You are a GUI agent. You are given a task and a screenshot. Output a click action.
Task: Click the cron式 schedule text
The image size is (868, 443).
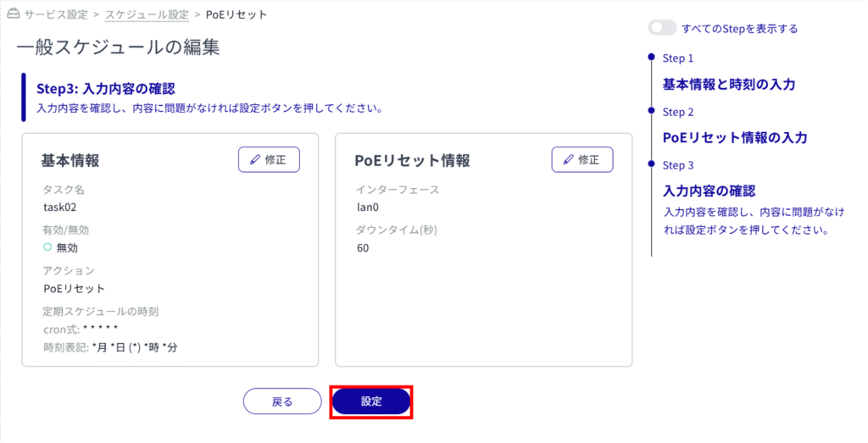tap(81, 329)
